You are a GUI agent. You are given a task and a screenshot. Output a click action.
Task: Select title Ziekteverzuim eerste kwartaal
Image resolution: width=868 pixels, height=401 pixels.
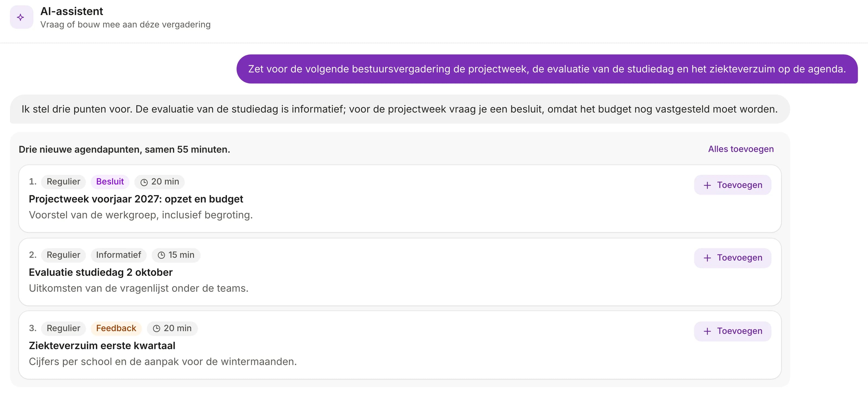click(102, 346)
